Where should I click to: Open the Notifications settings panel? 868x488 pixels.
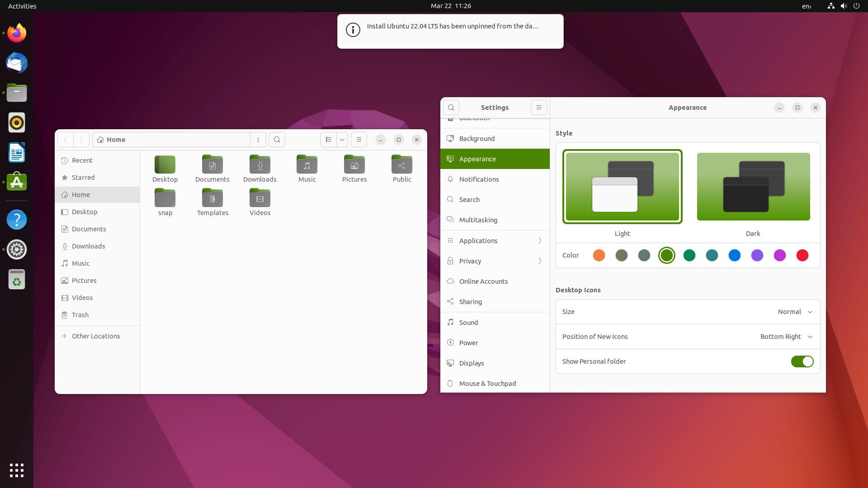(x=479, y=179)
